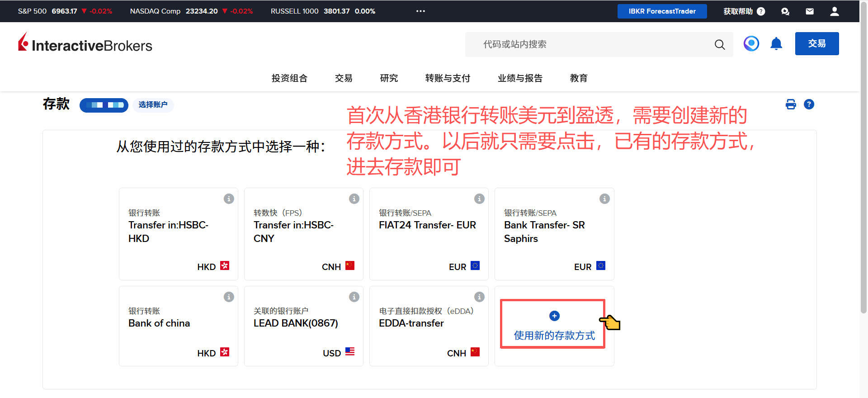
Task: Click the search magnifier icon
Action: pos(720,44)
